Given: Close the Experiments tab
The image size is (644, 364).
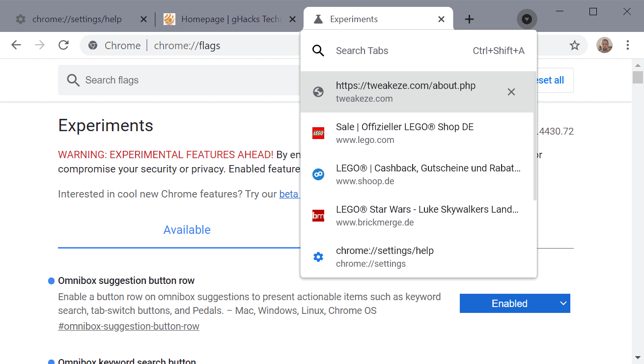Looking at the screenshot, I should point(441,19).
